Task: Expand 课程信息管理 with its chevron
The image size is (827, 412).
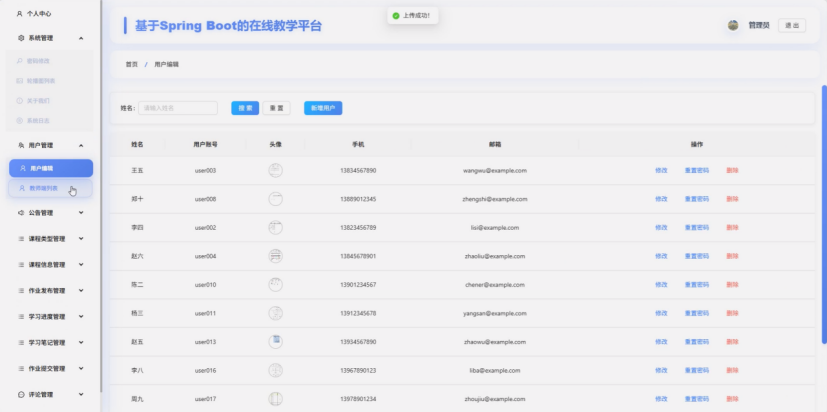Action: pyautogui.click(x=81, y=264)
